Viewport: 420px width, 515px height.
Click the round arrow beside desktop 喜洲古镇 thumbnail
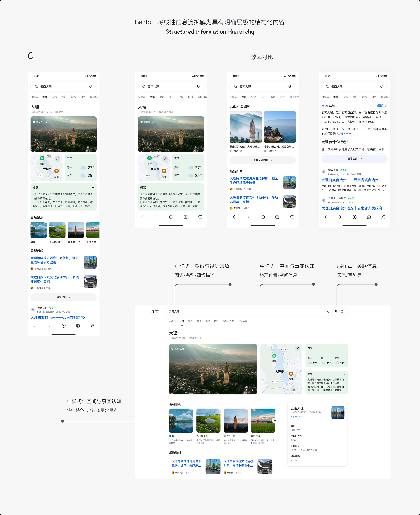[275, 421]
